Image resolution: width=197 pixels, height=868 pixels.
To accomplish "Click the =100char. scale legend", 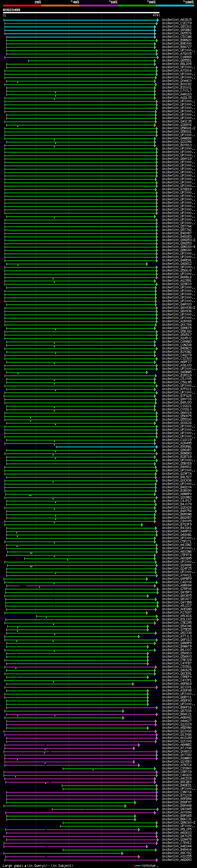I will [x=147, y=865].
